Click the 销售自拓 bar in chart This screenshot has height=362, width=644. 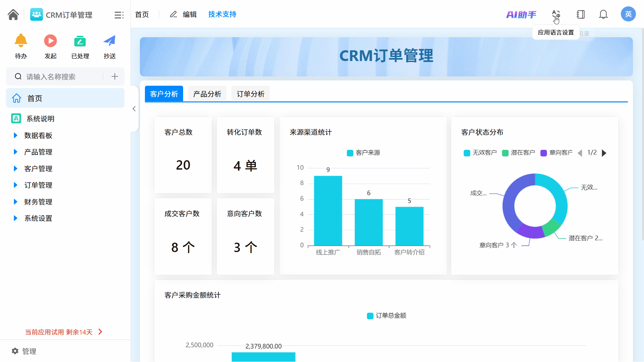369,222
